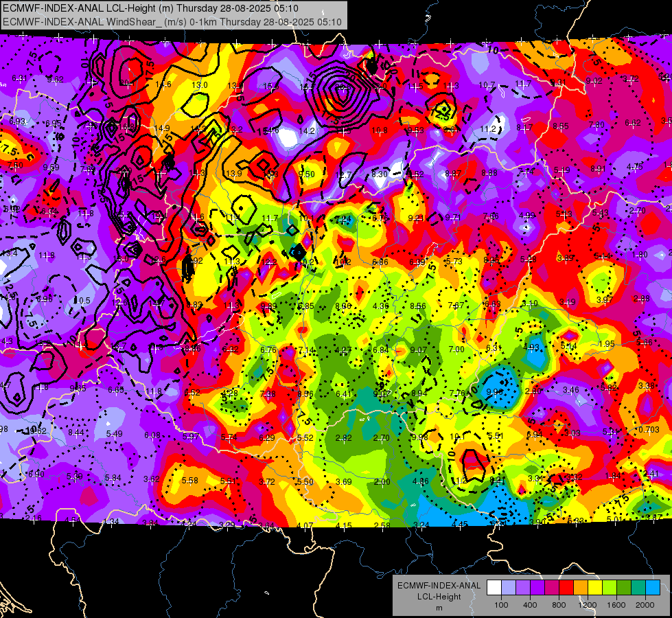Click the map value 4.36
Viewport: 672px width, 618px height.
[x=381, y=306]
